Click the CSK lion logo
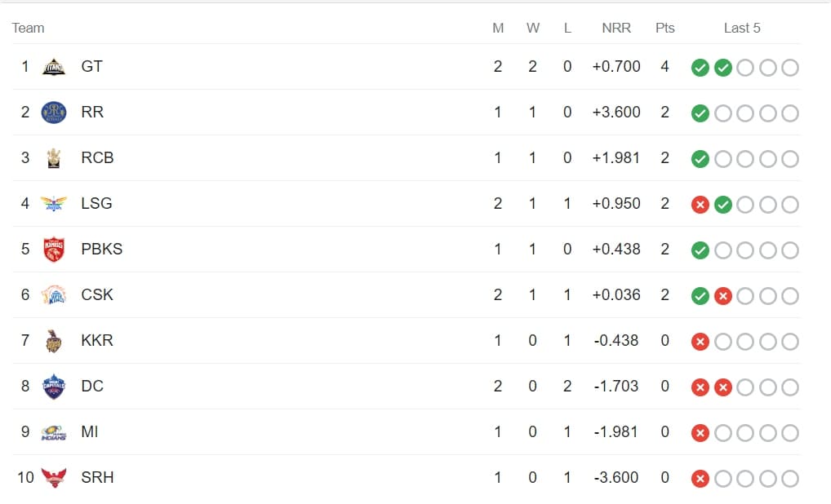This screenshot has width=831, height=504. [54, 295]
